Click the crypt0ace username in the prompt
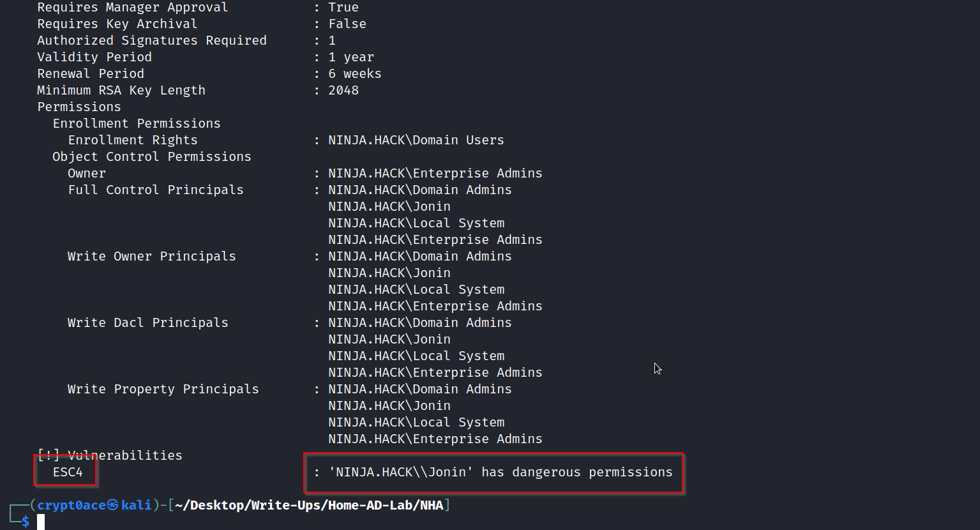Viewport: 980px width, 530px height. [71, 505]
